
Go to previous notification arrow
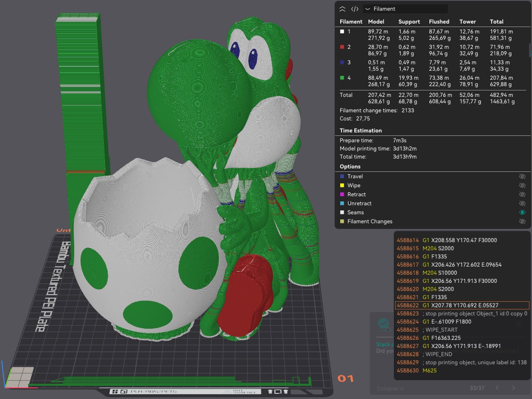[497, 388]
